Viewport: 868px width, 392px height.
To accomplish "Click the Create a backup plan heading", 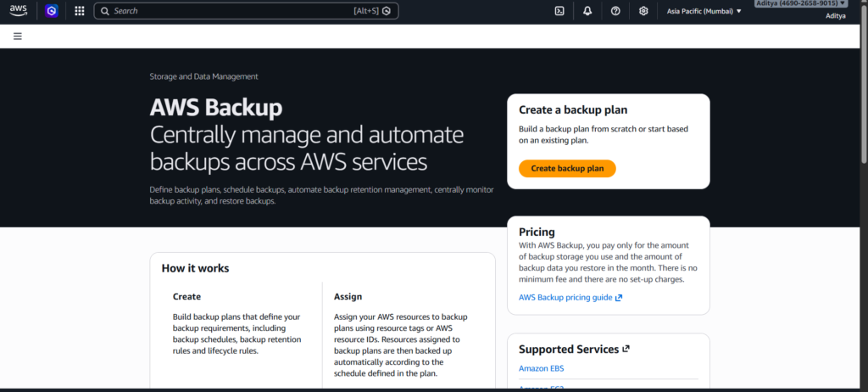I will [573, 110].
